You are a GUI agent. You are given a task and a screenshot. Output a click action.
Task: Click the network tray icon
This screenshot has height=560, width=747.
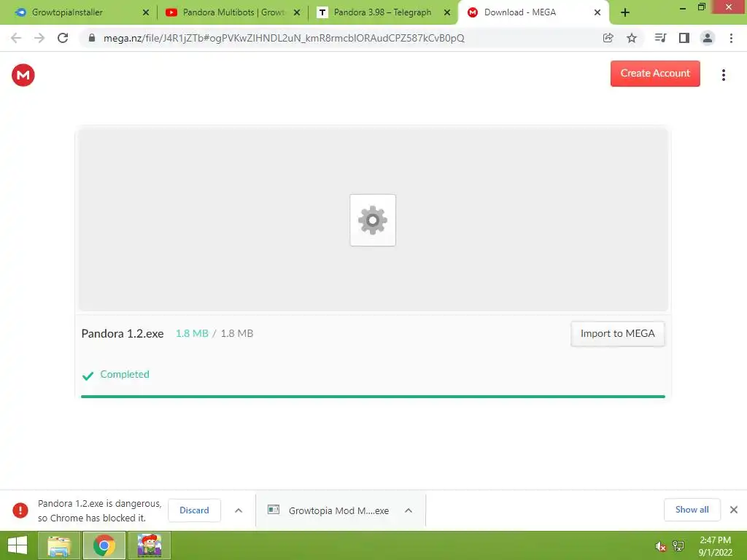(x=678, y=546)
